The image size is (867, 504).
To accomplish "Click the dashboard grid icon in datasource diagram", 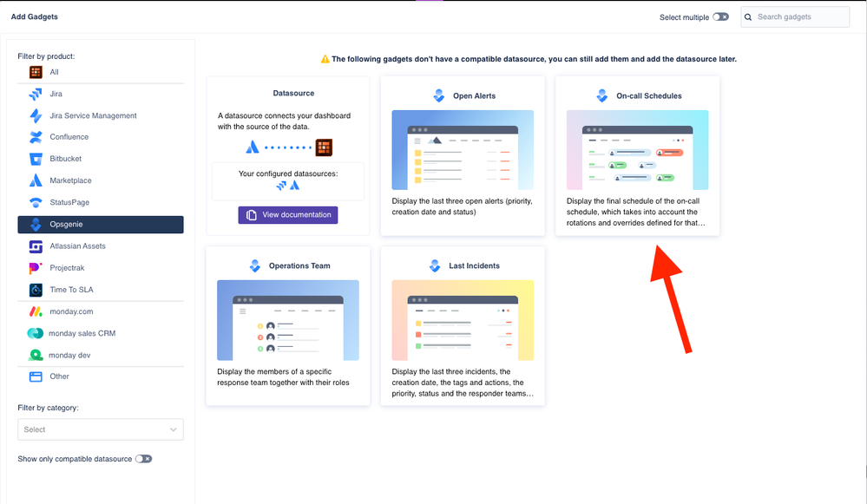I will point(324,147).
